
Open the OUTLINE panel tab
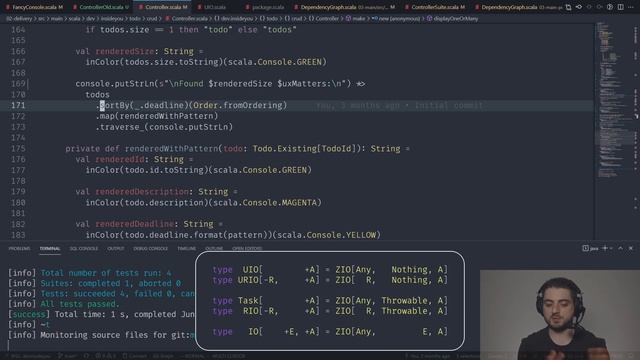[x=214, y=248]
